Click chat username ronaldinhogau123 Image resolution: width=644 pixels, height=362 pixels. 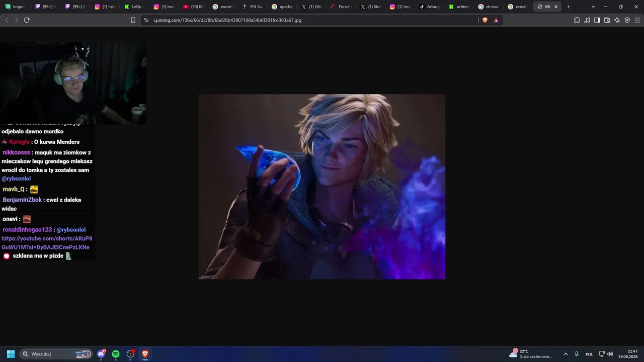[x=27, y=230]
